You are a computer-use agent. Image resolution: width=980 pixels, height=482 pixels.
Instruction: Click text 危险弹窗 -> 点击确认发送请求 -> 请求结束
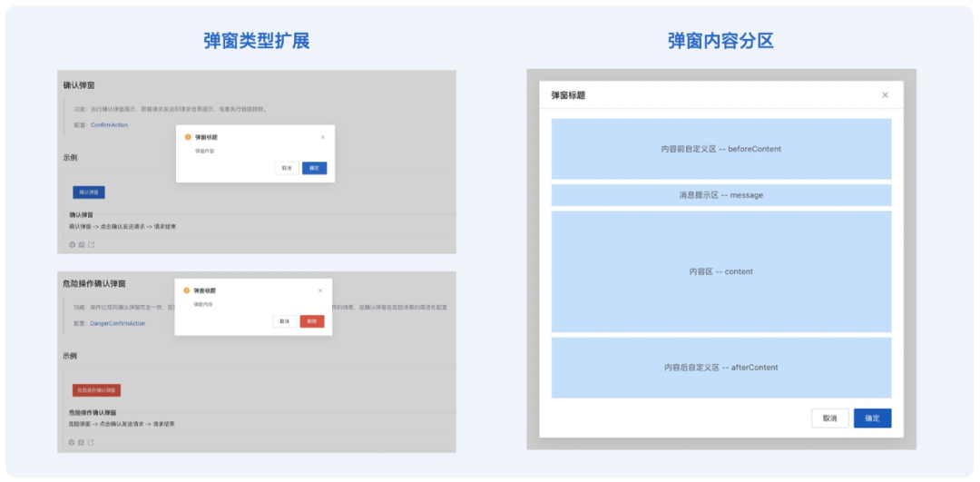pos(122,424)
